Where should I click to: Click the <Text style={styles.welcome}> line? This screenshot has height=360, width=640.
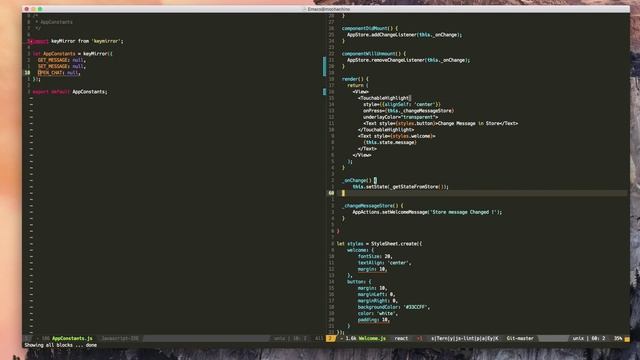tap(397, 136)
